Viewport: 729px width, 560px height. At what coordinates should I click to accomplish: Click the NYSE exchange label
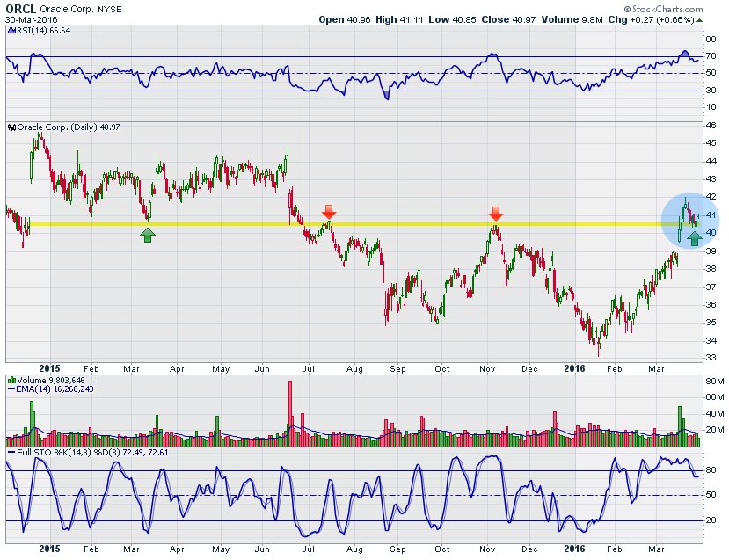pyautogui.click(x=110, y=10)
